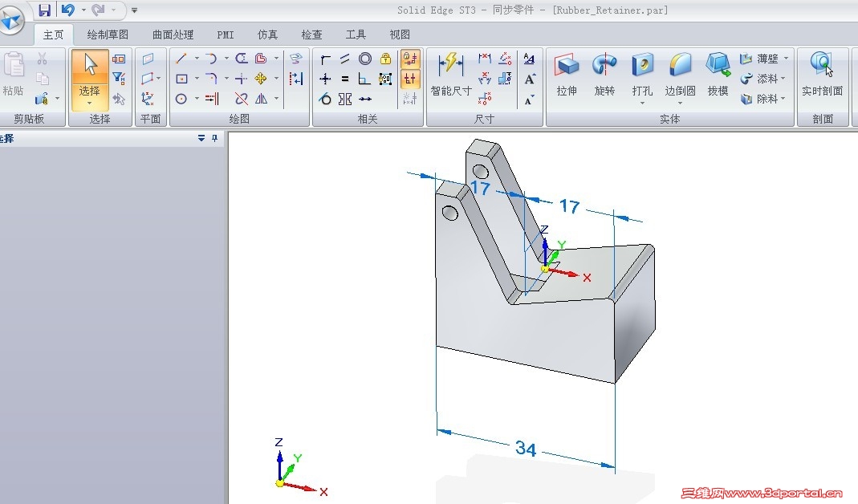This screenshot has height=504, width=858.
Task: Choose the coincident plane icon
Action: click(x=148, y=59)
